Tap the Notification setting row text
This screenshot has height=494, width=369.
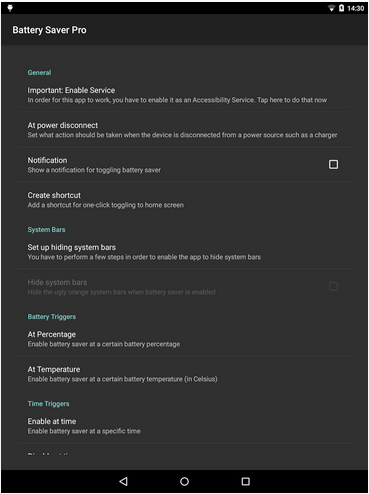94,165
